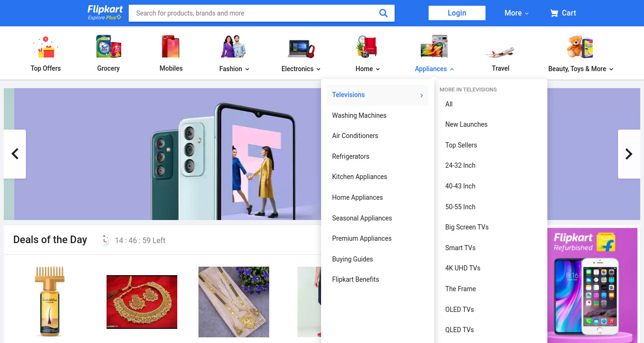Select Premium Appliances menu item
This screenshot has width=644, height=343.
click(362, 238)
